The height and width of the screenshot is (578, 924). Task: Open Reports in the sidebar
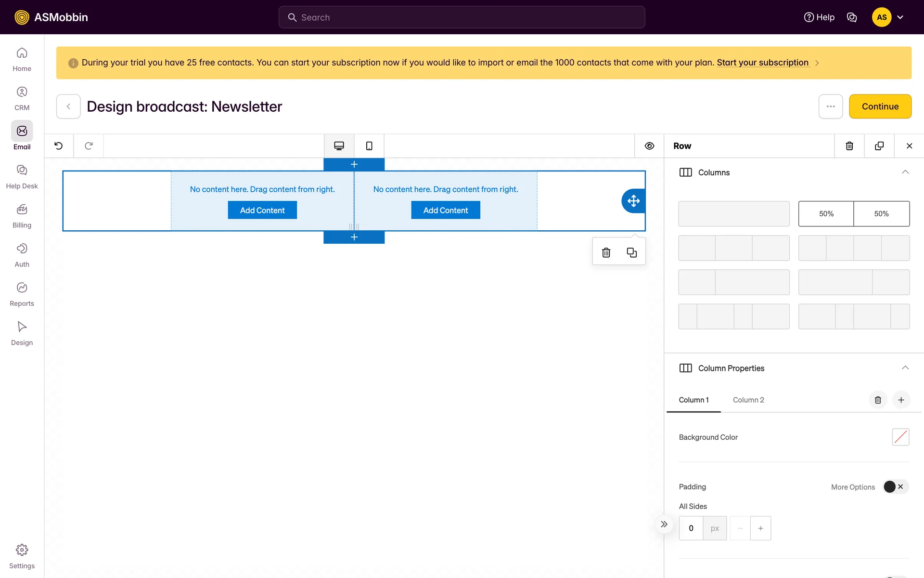[x=22, y=294]
